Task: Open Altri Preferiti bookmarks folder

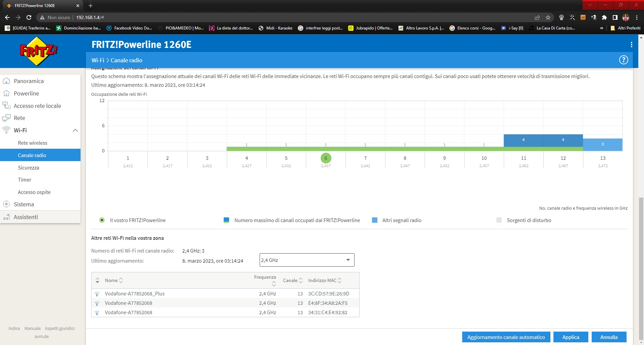Action: (625, 28)
